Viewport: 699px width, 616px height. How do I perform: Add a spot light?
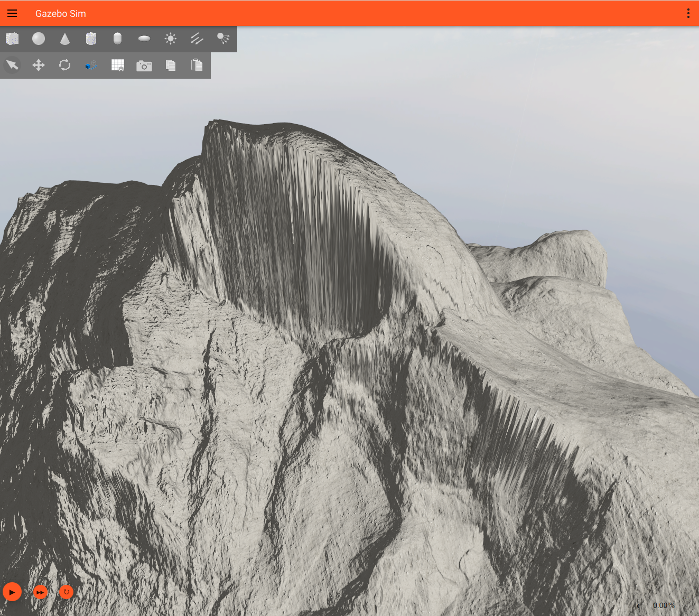click(x=223, y=39)
